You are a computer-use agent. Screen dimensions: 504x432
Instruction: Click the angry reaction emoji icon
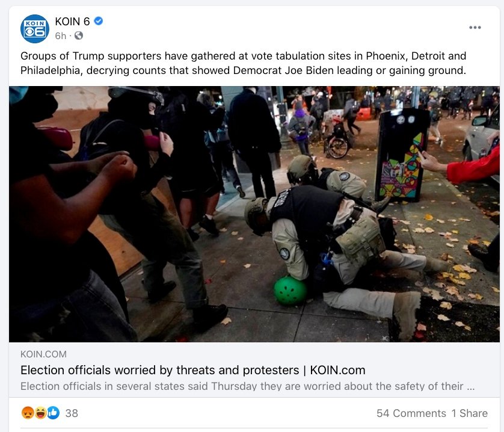pyautogui.click(x=28, y=413)
